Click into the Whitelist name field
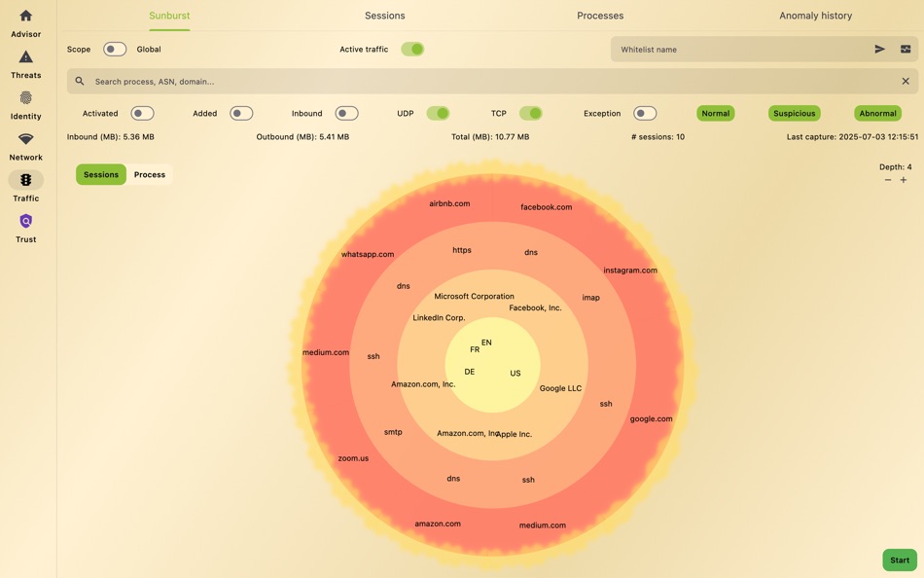The height and width of the screenshot is (578, 924). click(742, 50)
